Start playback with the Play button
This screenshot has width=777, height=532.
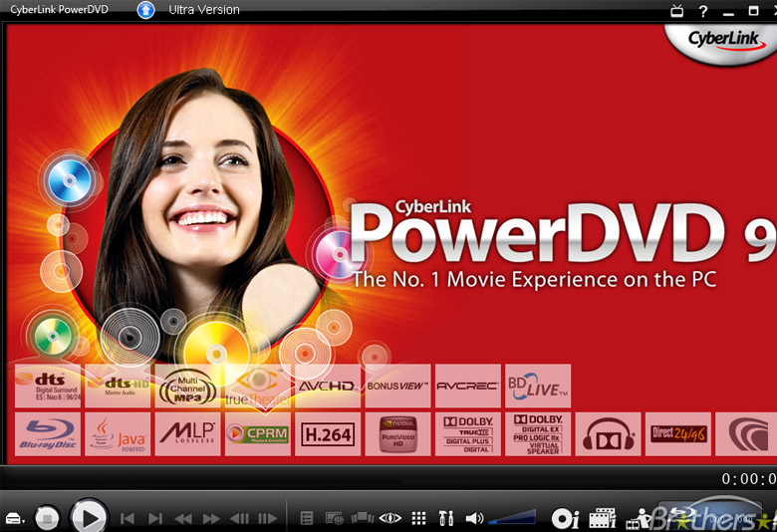click(90, 518)
